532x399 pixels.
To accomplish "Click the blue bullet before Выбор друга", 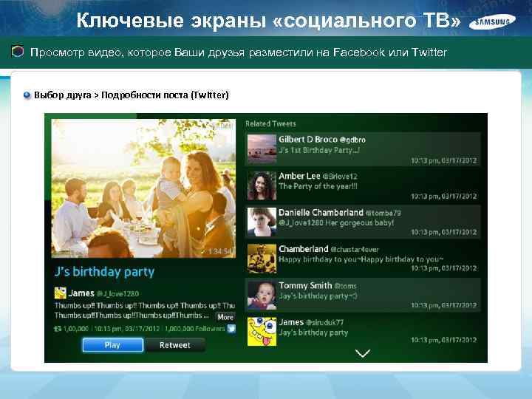I will click(x=27, y=95).
